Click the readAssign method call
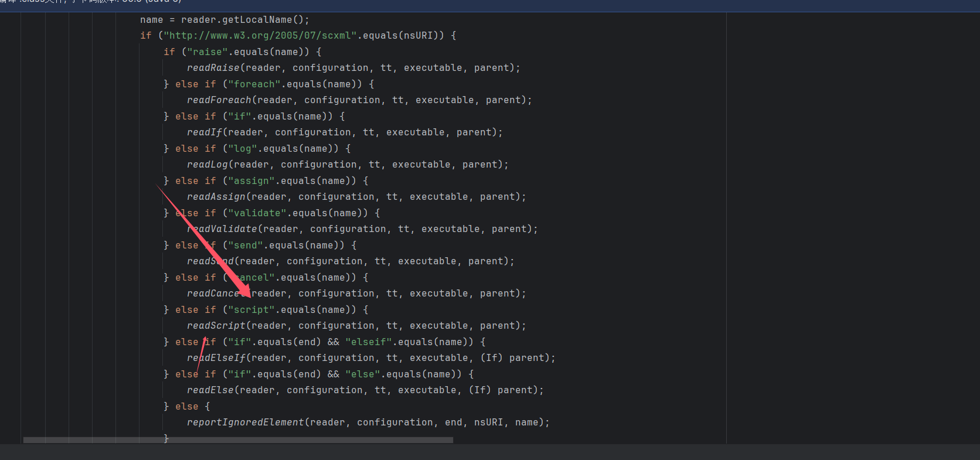Image resolution: width=980 pixels, height=460 pixels. 216,197
